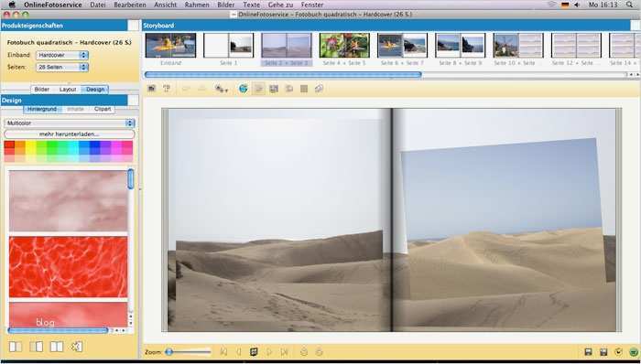The height and width of the screenshot is (364, 641).
Task: Collapse the Produkteigenschaften panel with its header button
Action: [x=134, y=26]
